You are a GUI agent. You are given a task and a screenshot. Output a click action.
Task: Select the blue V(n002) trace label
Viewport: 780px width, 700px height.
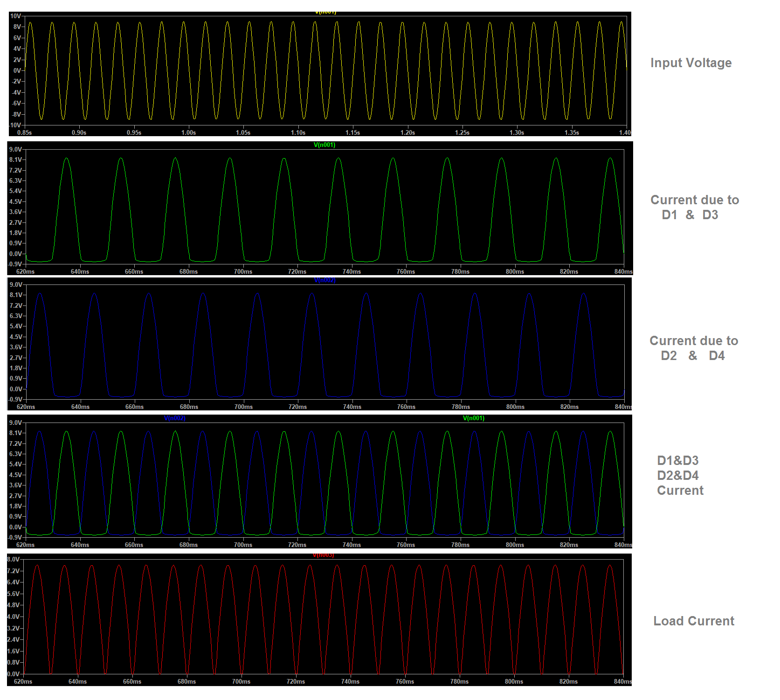(325, 280)
